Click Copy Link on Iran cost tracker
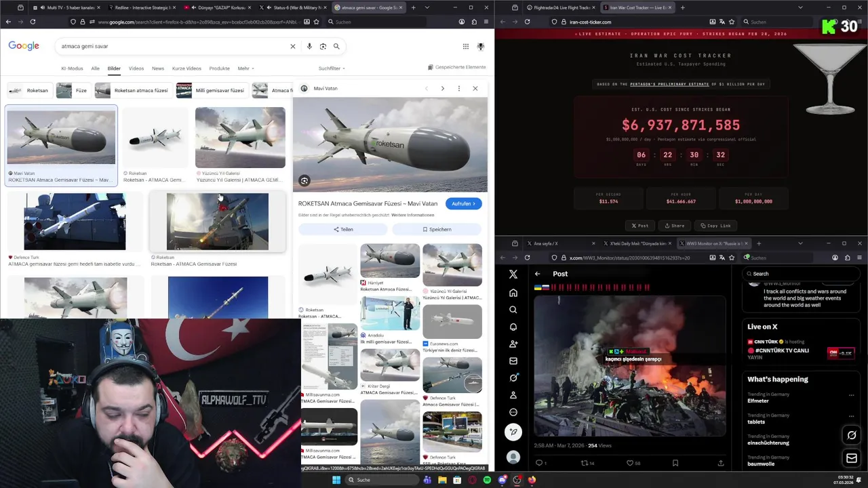The image size is (868, 488). [715, 226]
